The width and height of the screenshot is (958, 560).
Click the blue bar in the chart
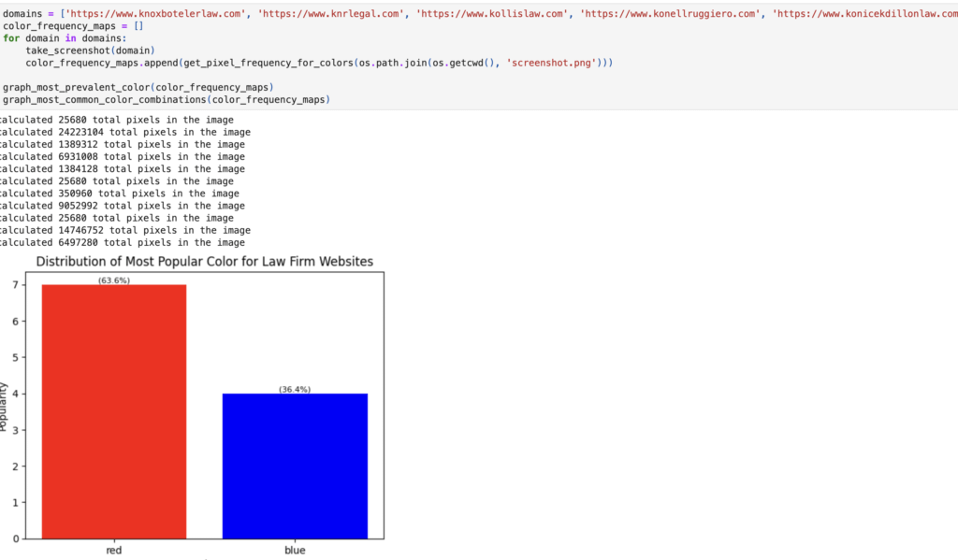(x=295, y=466)
